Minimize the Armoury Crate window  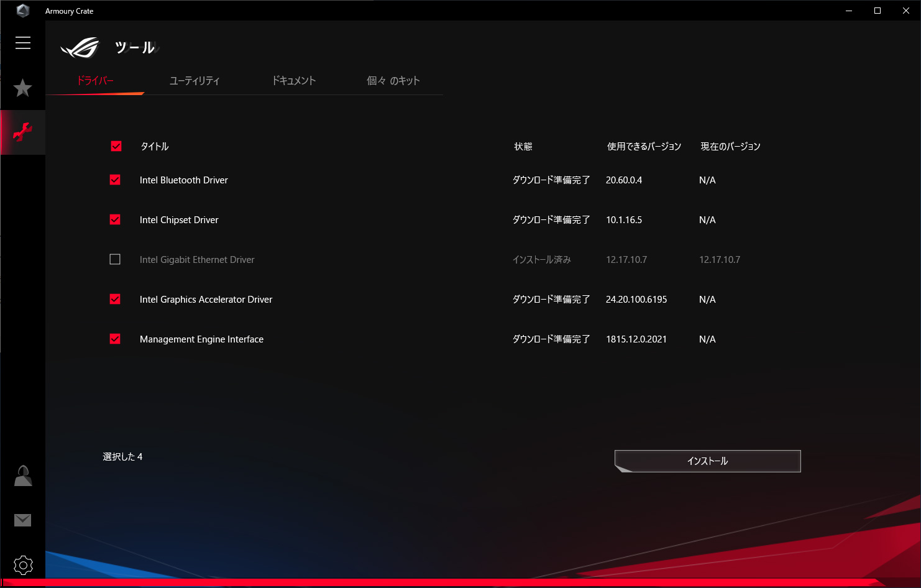(849, 11)
